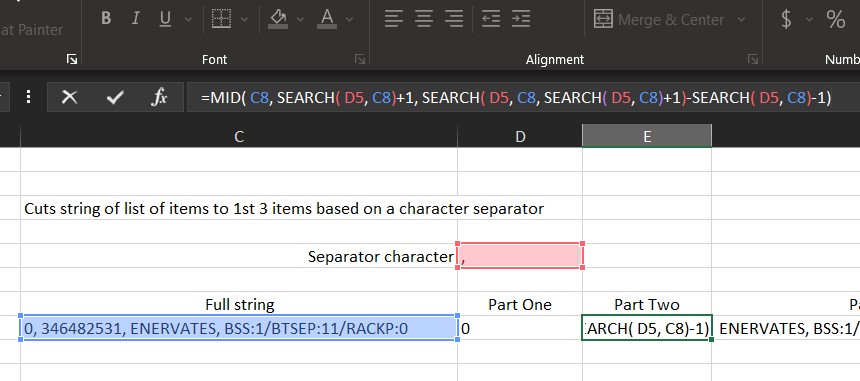
Task: Apply Percent Style format
Action: [x=835, y=20]
